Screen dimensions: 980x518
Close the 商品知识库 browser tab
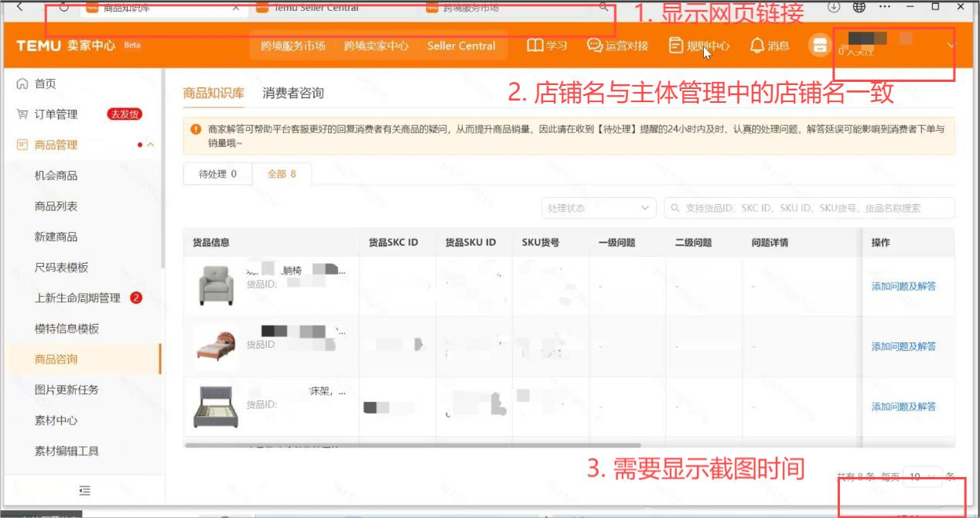(236, 8)
